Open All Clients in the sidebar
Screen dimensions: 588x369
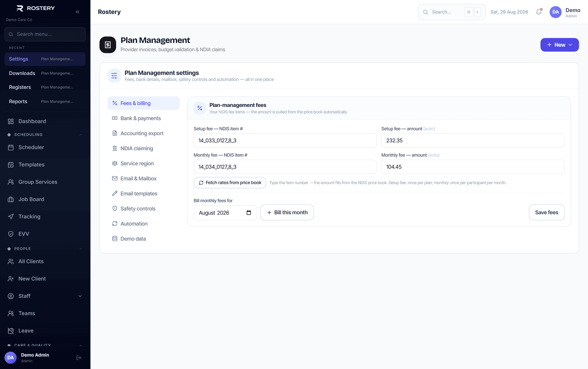[x=45, y=261]
